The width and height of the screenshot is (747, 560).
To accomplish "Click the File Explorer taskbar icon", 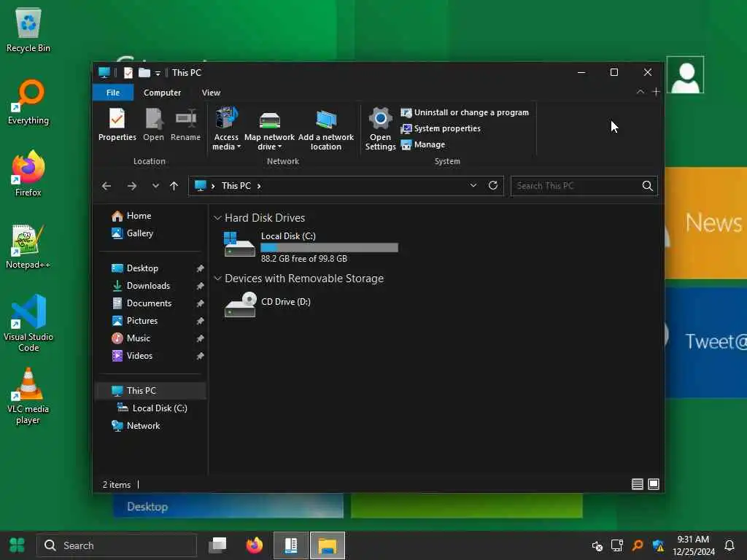I will pos(328,545).
